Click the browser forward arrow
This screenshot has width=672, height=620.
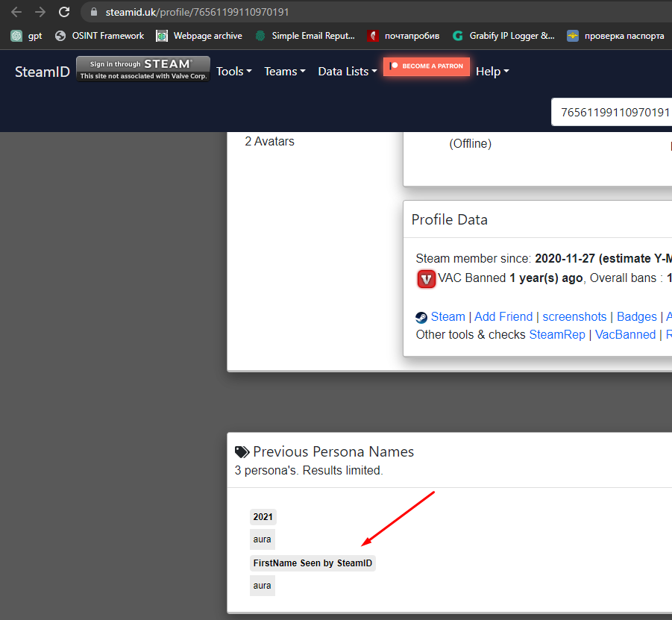pyautogui.click(x=40, y=12)
